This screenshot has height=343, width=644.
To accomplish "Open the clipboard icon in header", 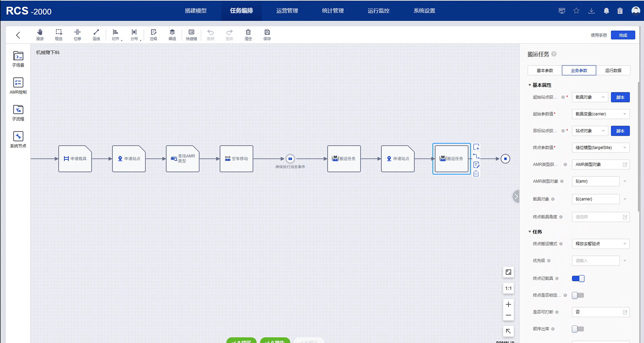I will coord(620,11).
